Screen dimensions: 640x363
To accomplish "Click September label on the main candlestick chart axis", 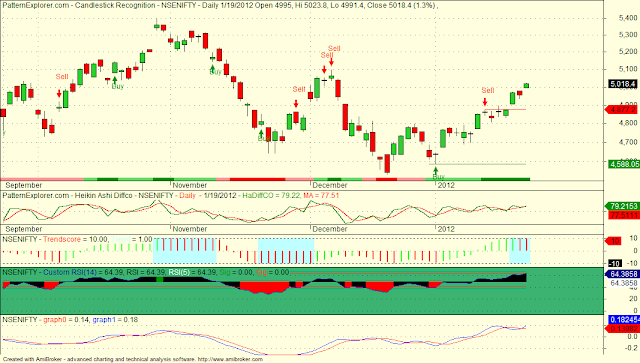I will pyautogui.click(x=24, y=185).
